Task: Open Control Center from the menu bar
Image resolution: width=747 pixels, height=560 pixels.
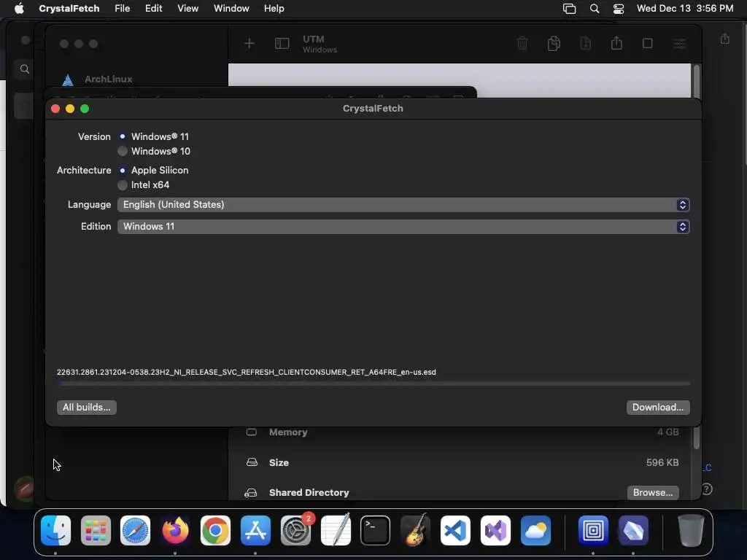Action: (619, 9)
